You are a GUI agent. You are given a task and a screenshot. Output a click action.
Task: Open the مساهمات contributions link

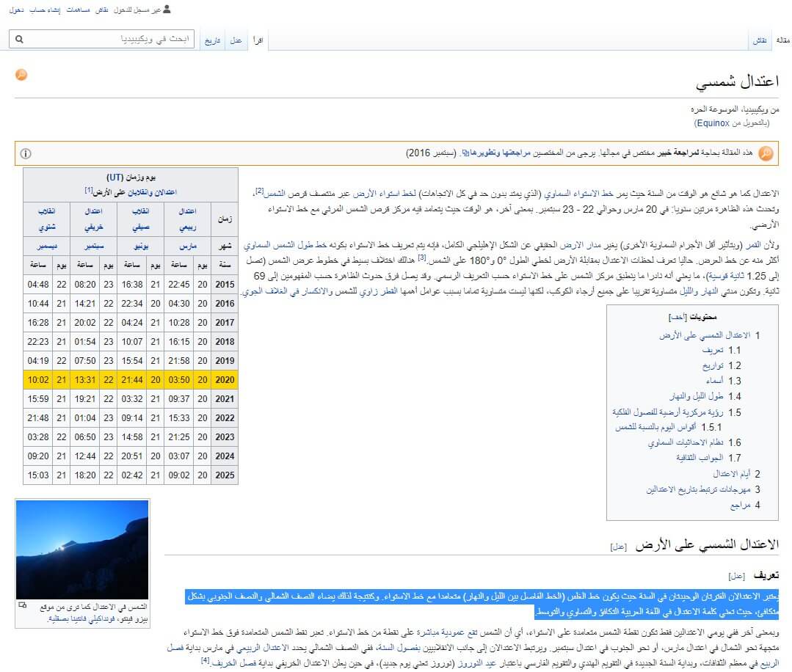78,10
